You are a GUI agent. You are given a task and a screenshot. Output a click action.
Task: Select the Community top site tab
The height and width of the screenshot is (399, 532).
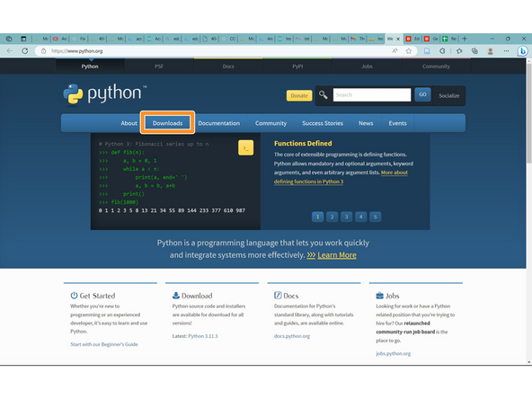click(436, 66)
